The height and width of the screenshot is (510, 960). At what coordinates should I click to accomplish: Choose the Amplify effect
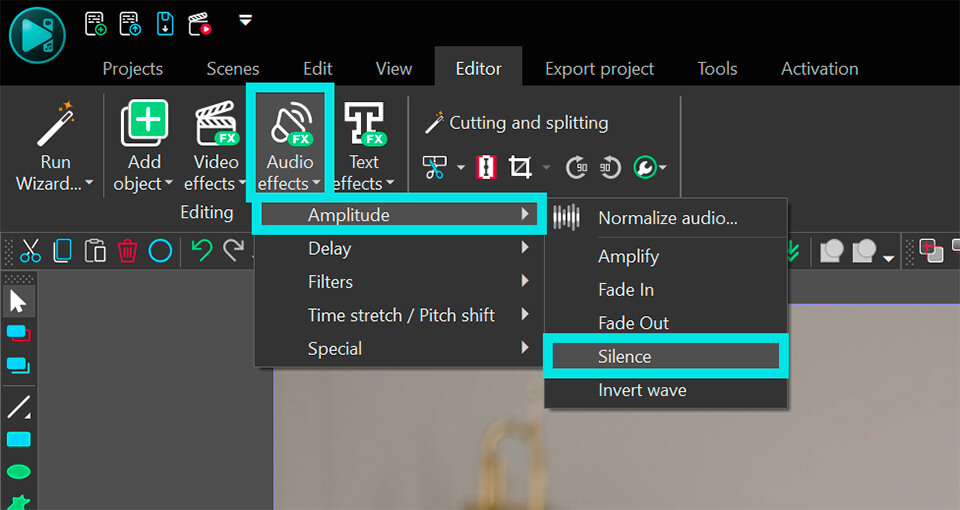pos(666,256)
